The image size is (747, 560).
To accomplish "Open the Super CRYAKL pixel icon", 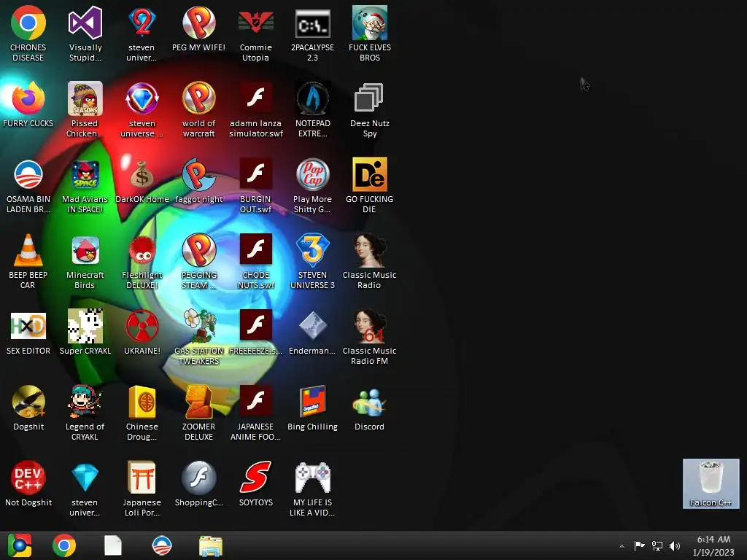I will [x=85, y=326].
